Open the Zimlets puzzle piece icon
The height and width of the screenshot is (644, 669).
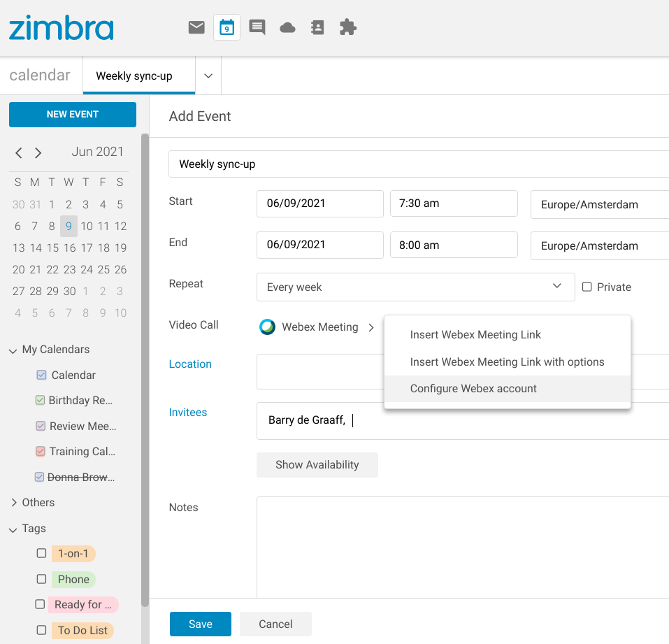(347, 27)
